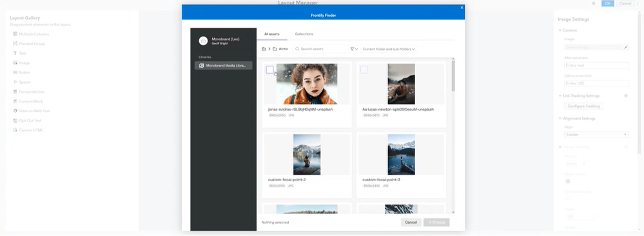Close the Frontify Finder dialog
The image size is (644, 236).
[462, 7]
